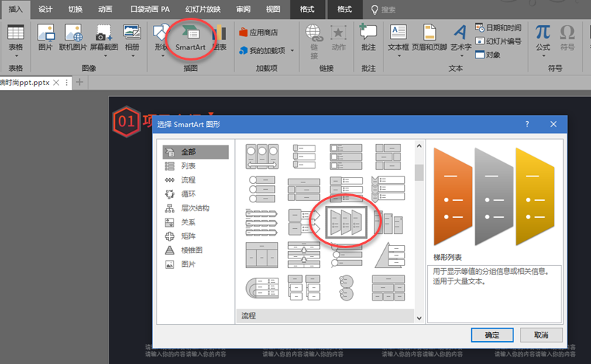Confirm with the 确定 button
This screenshot has height=364, width=591.
tap(492, 334)
